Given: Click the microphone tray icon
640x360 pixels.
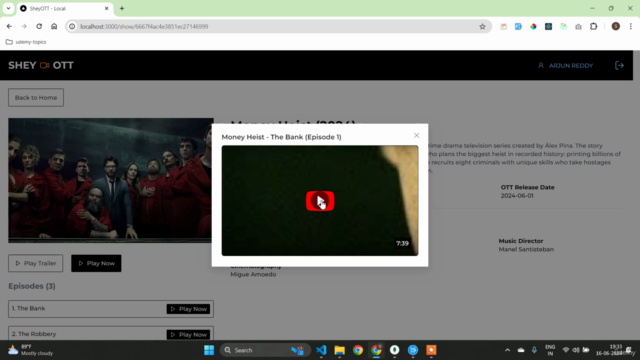Looking at the screenshot, I should click(x=534, y=350).
